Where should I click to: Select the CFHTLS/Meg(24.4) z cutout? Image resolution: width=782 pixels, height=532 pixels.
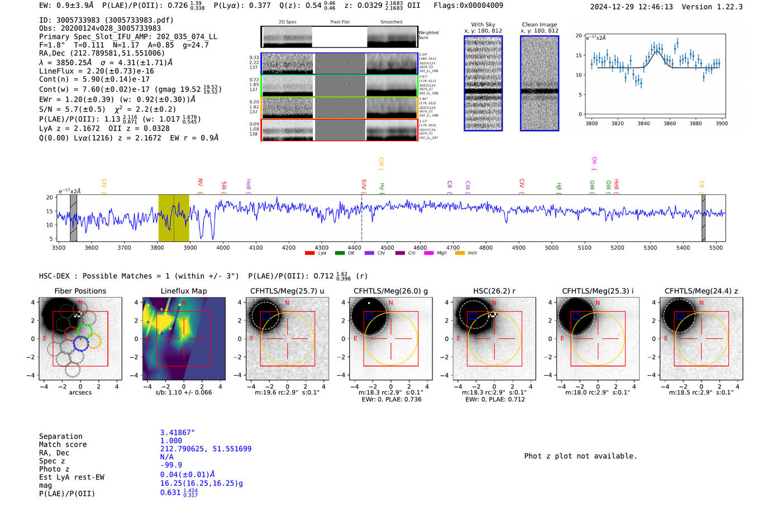pos(701,338)
